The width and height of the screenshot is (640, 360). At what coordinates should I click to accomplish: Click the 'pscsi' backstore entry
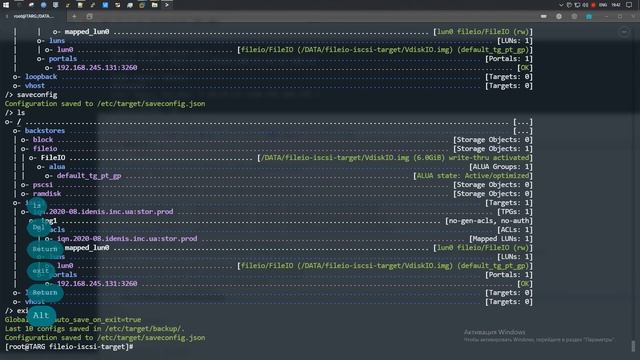[43, 184]
